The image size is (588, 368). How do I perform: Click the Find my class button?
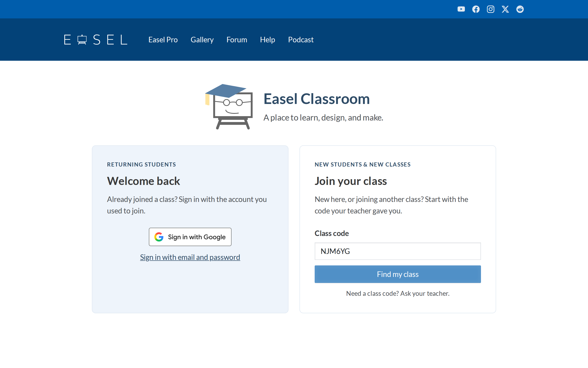pos(398,274)
